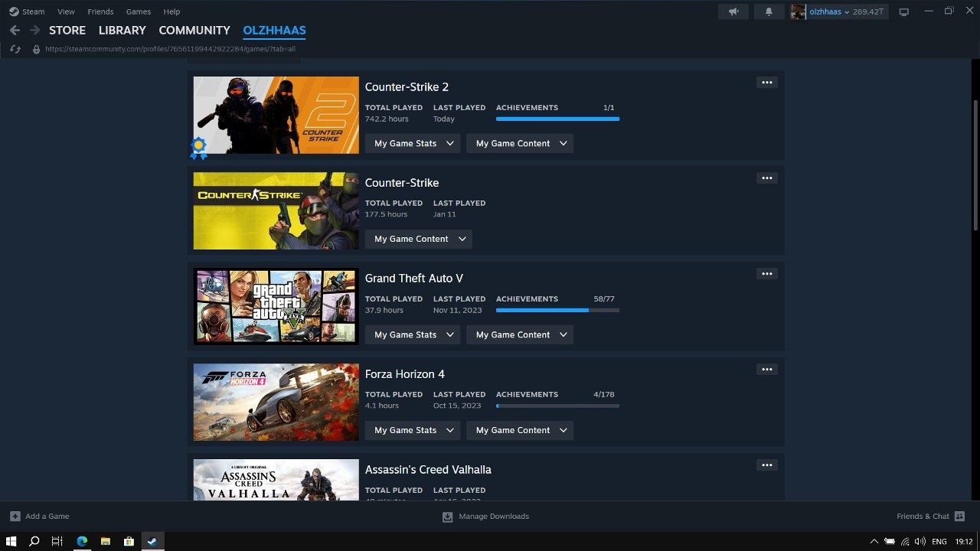Open the Assassin's Creed Valhalla title link

click(x=428, y=470)
